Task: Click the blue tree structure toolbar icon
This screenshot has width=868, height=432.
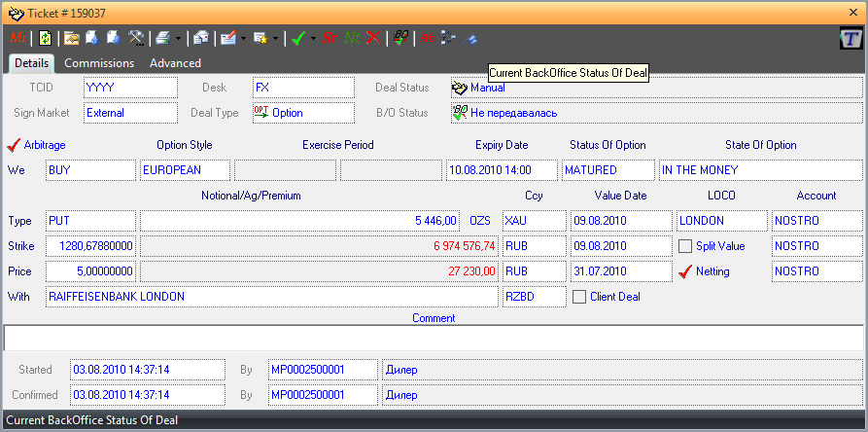Action: [448, 38]
